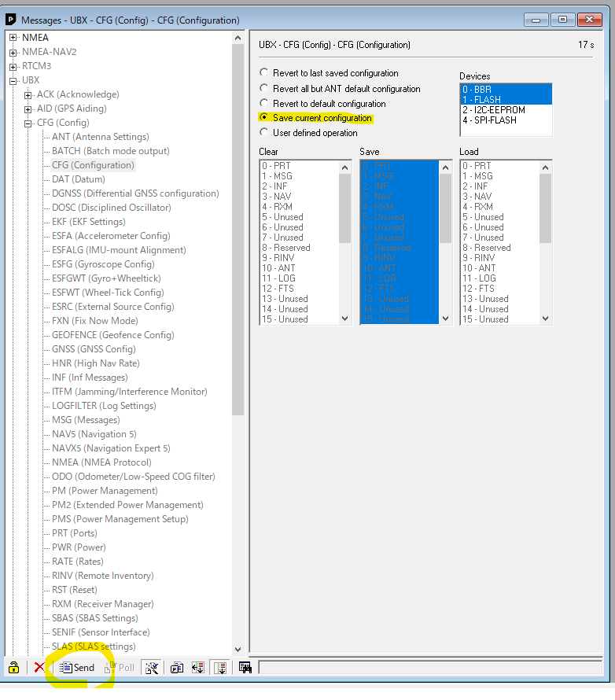Open PRT (Ports) tree item
This screenshot has width=615, height=700.
pos(75,533)
